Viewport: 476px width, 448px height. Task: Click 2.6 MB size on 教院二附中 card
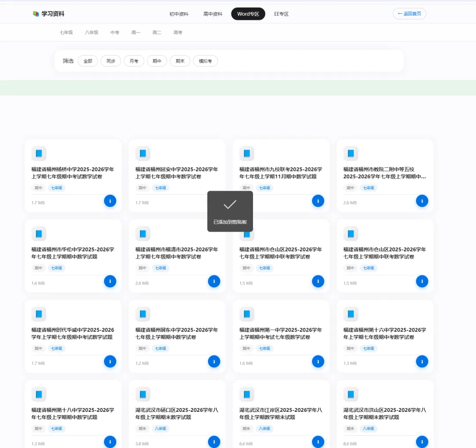tap(350, 203)
